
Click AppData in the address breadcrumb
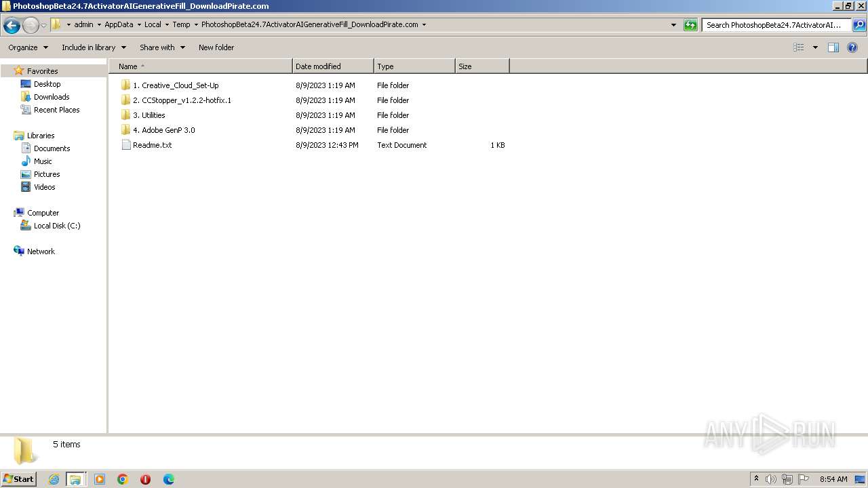pos(119,24)
